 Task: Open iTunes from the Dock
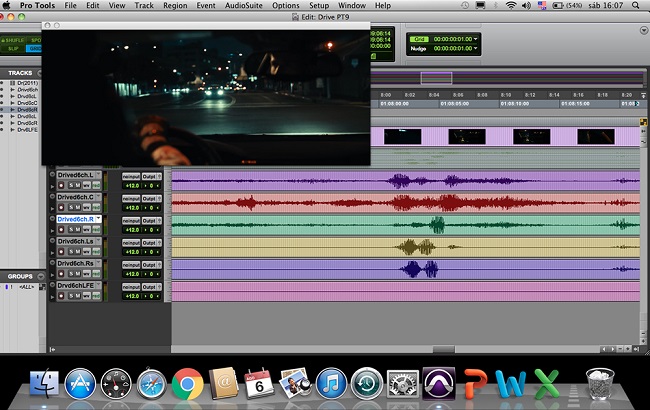pyautogui.click(x=330, y=383)
